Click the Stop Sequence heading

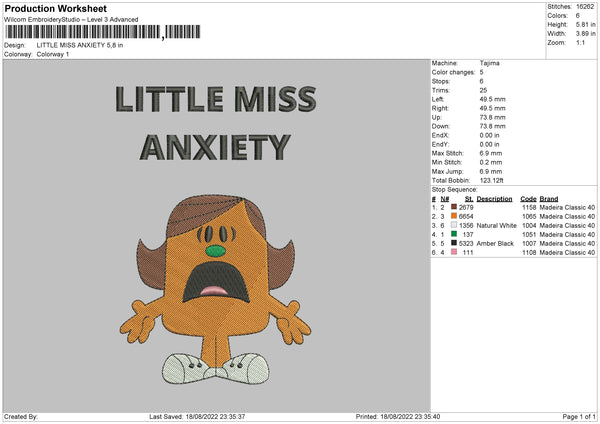click(455, 190)
